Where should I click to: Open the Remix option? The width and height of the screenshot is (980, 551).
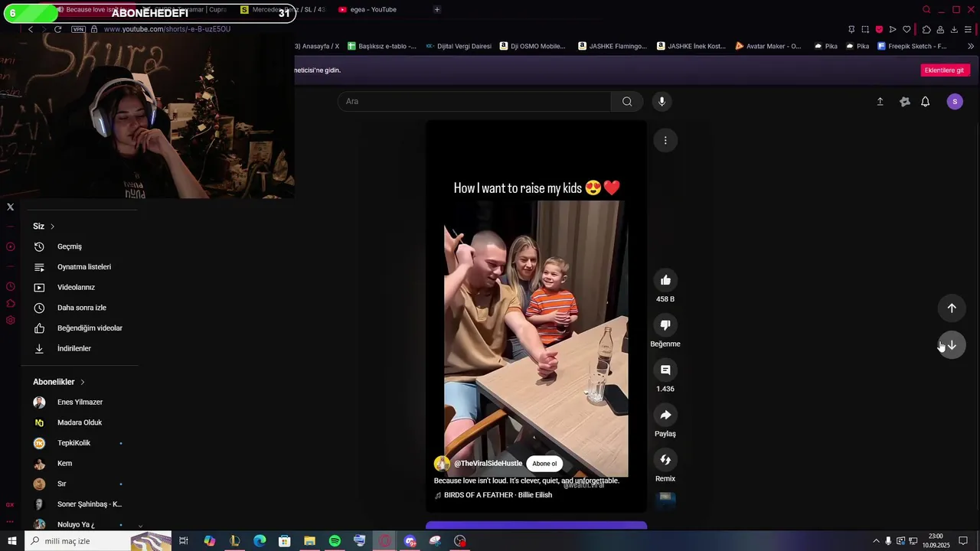[665, 460]
